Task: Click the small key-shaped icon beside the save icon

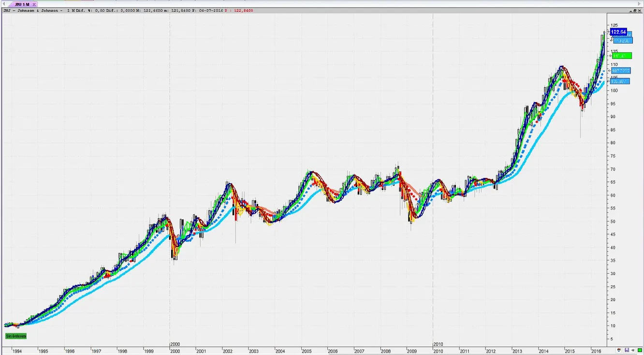Action: click(x=633, y=350)
